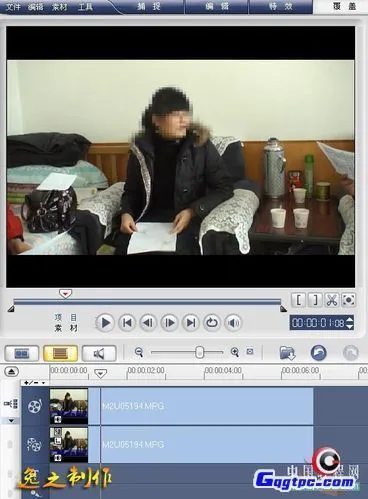Click the eject-style expand button above the tracks
Viewport: 368px width, 499px height.
click(x=12, y=371)
